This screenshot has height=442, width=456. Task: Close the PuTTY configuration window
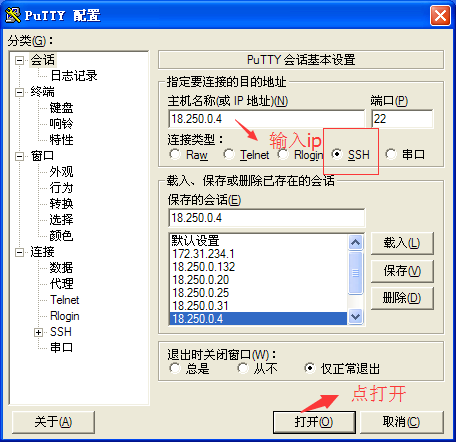click(440, 15)
